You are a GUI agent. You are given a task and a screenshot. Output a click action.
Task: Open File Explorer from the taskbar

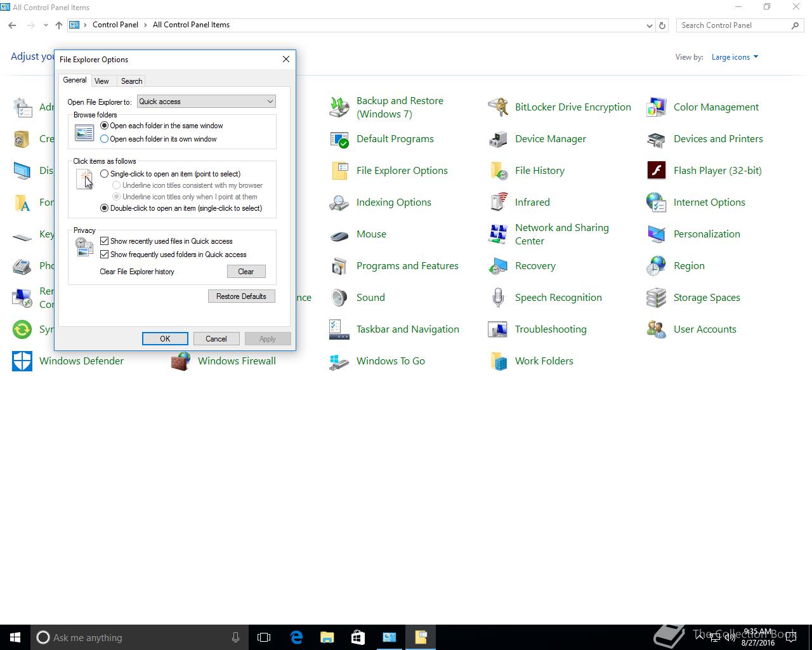click(x=327, y=637)
